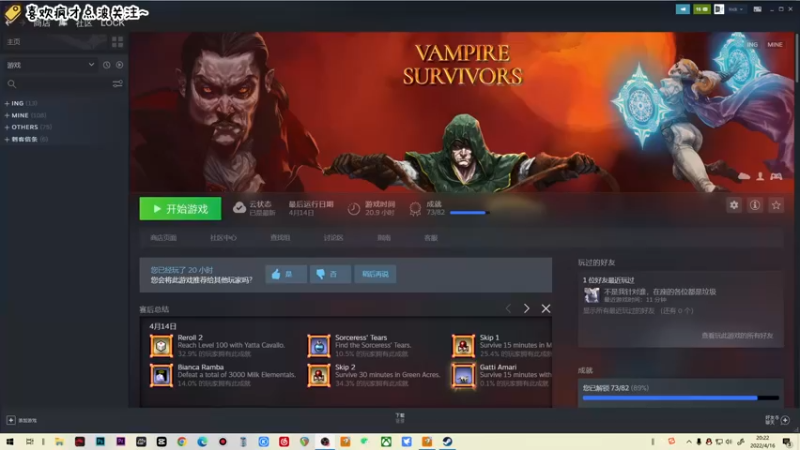
Task: Click the achievements progress bar in header
Action: tap(469, 212)
